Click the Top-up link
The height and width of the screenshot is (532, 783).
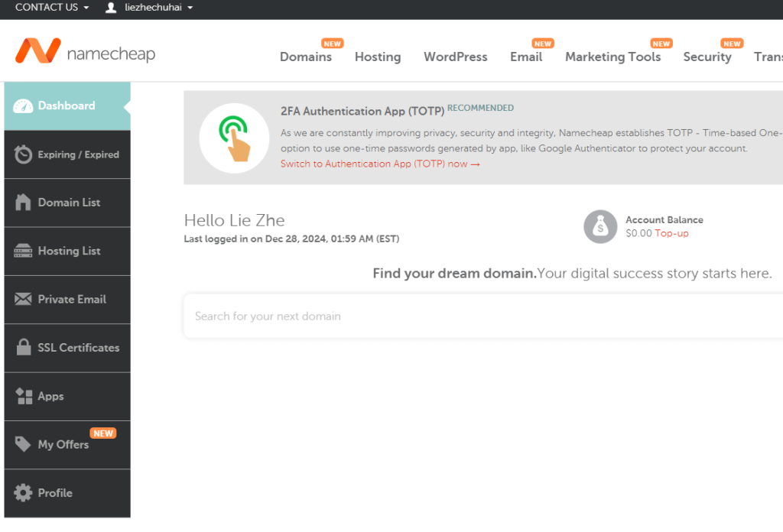point(671,233)
